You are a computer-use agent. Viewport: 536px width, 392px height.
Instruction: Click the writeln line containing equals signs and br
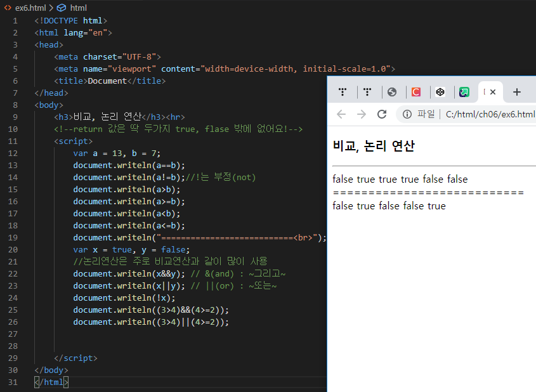(200, 237)
